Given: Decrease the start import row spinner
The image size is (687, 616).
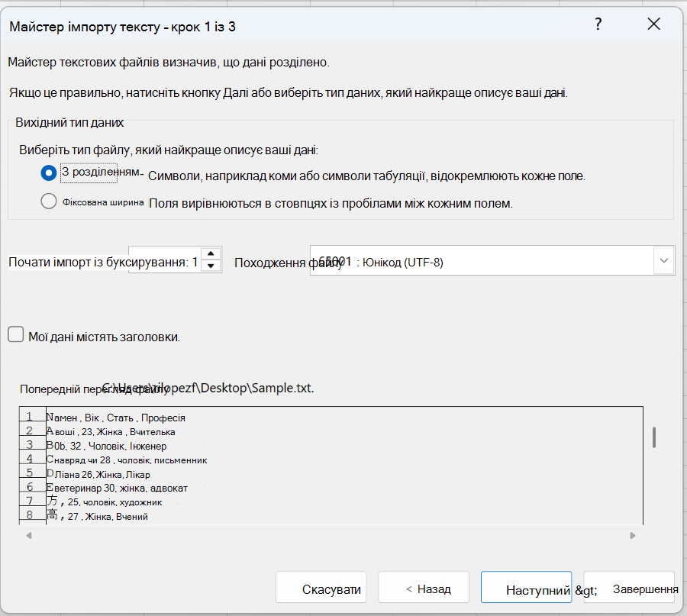Looking at the screenshot, I should pos(211,266).
